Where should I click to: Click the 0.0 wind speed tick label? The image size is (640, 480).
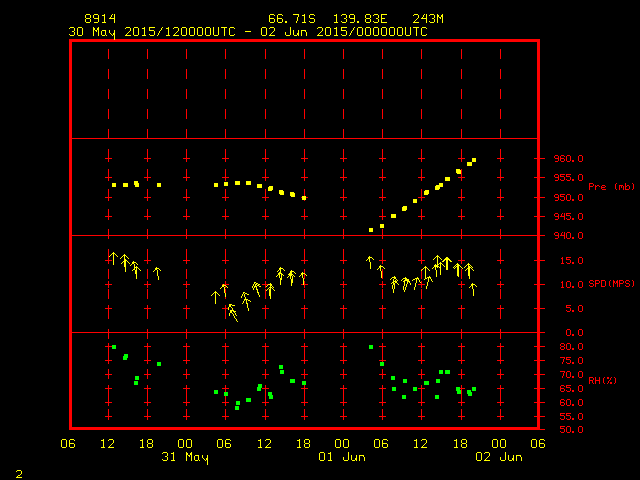point(568,333)
